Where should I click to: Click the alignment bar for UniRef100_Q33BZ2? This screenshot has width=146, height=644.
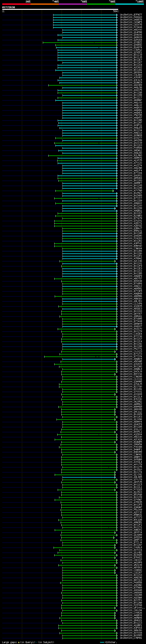click(80, 42)
